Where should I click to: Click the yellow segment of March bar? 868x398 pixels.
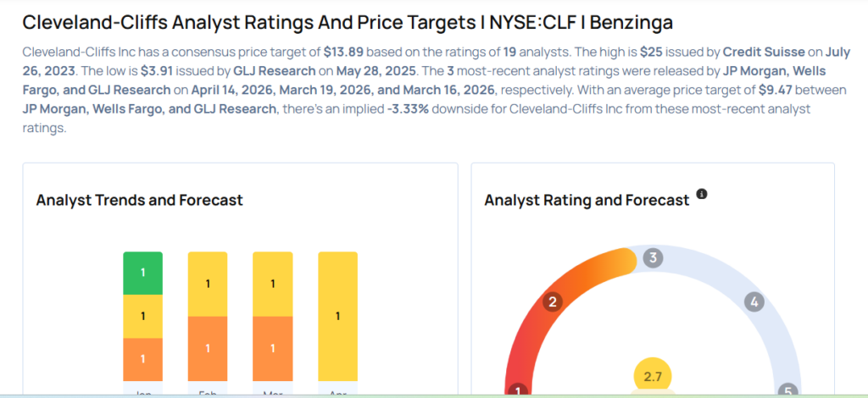(x=272, y=284)
